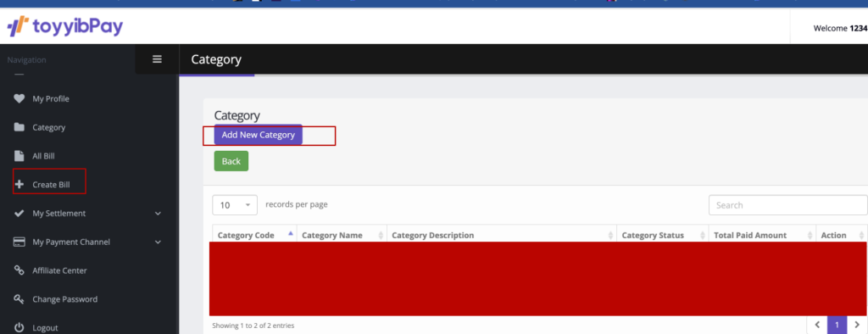The height and width of the screenshot is (334, 868).
Task: Sort by the Category Name column
Action: tap(342, 235)
